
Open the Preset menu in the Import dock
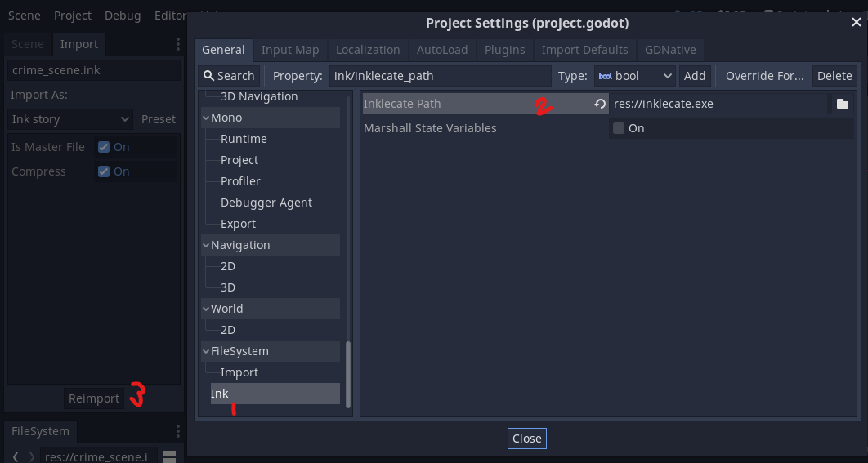(159, 119)
